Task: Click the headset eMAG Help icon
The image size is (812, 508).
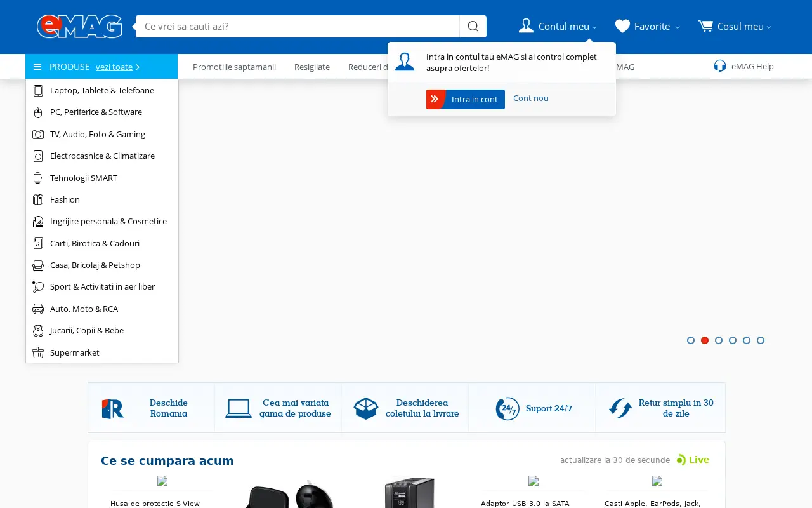Action: coord(720,66)
